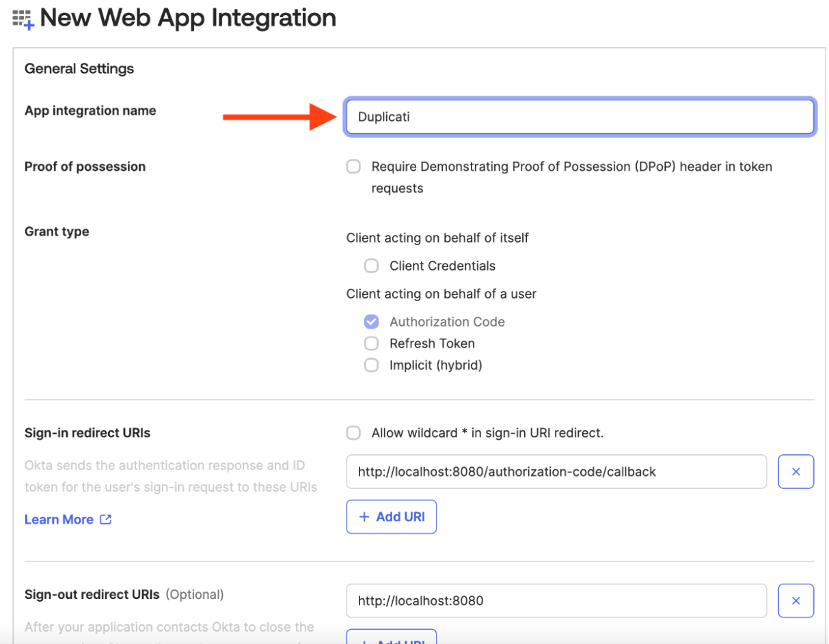This screenshot has height=644, width=829.
Task: Enable the Require DPoP header checkbox
Action: coord(353,167)
